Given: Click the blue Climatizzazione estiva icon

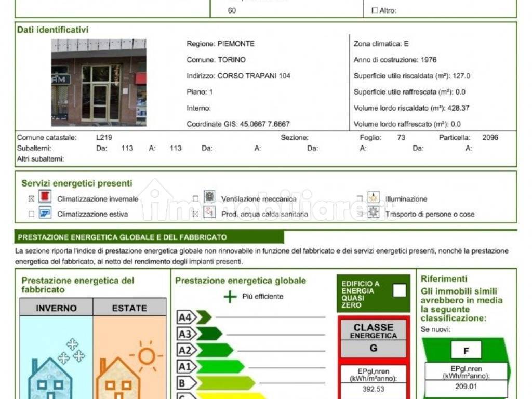Looking at the screenshot, I should click(x=45, y=212).
